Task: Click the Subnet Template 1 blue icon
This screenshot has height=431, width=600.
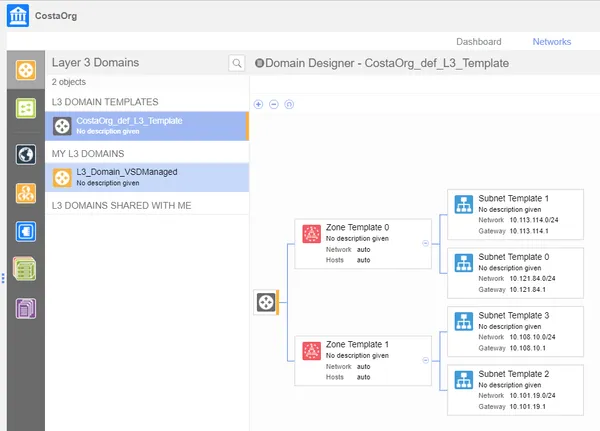Action: pyautogui.click(x=463, y=204)
